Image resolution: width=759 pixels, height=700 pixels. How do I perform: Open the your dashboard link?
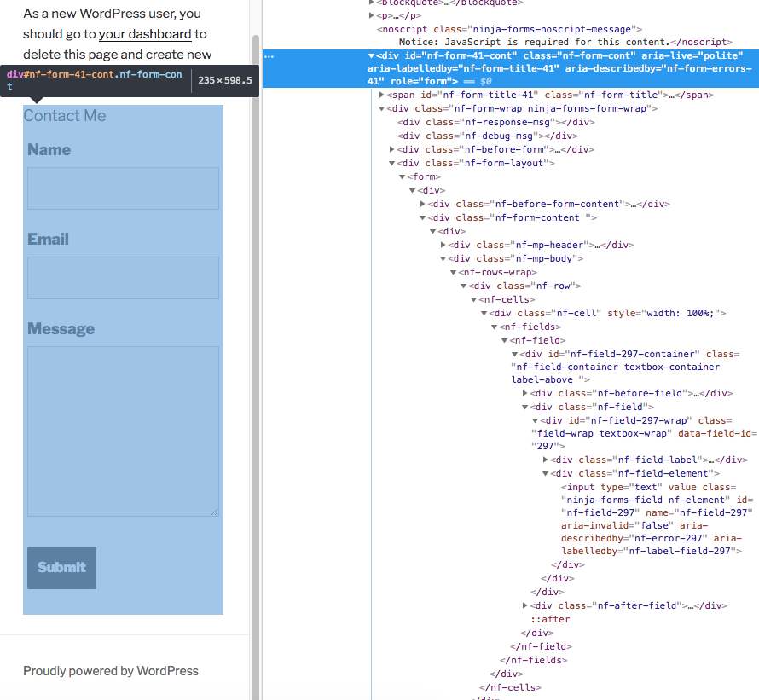click(144, 34)
